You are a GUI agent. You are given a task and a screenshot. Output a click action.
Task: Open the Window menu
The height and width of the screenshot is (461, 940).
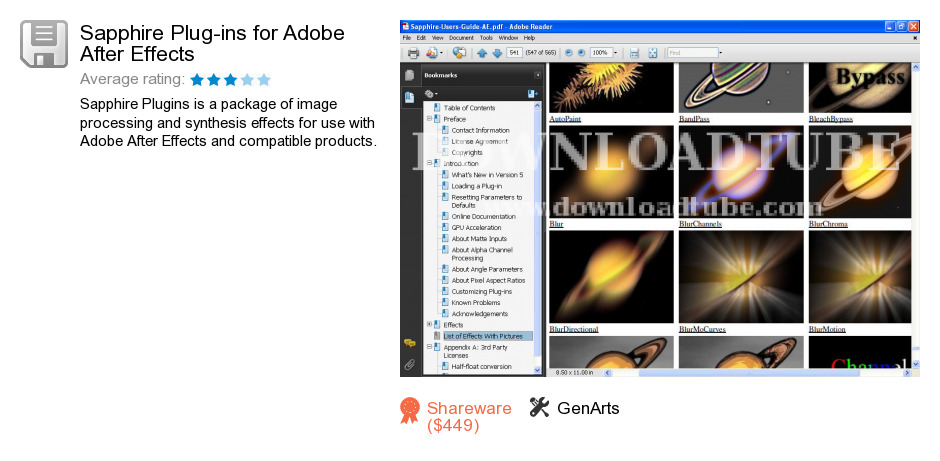click(x=508, y=38)
